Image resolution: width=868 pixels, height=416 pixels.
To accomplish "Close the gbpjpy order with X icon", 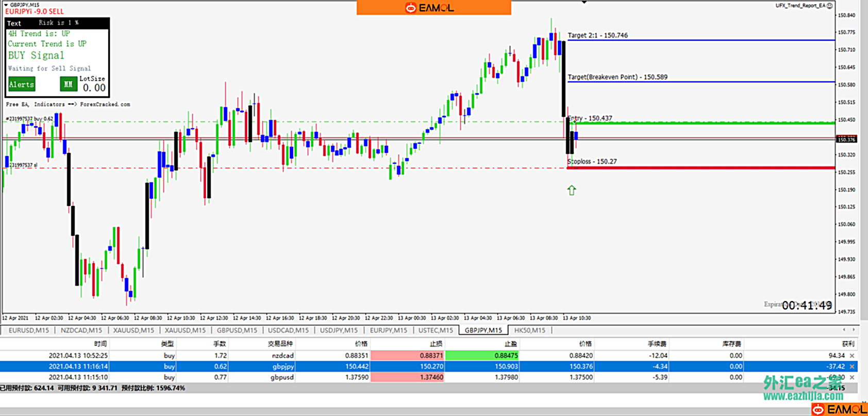I will click(x=852, y=367).
